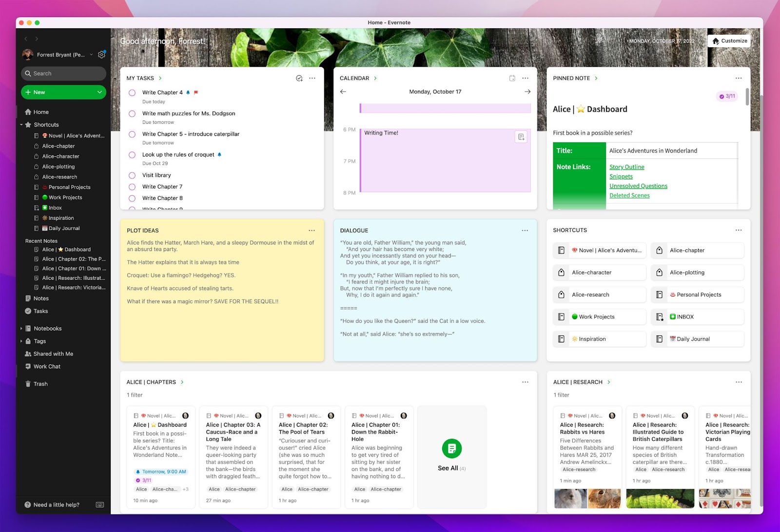
Task: Go to previous calendar day arrow
Action: (343, 92)
